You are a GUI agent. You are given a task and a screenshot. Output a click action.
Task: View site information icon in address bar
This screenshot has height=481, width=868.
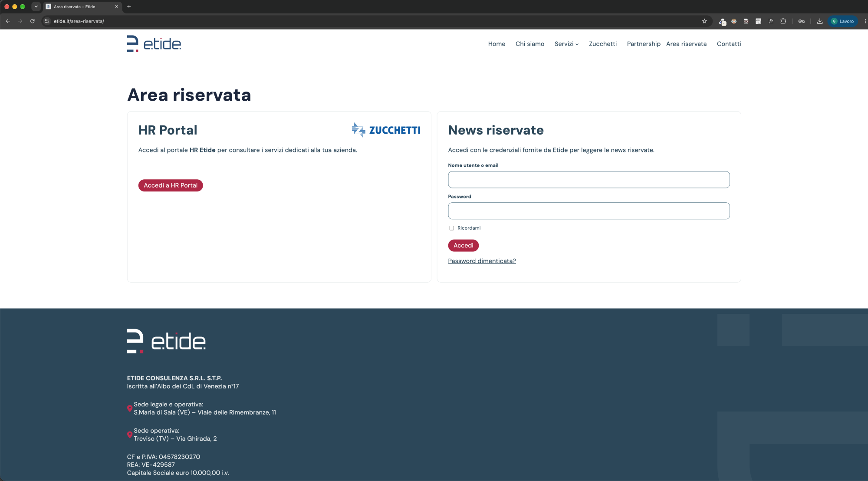coord(47,21)
